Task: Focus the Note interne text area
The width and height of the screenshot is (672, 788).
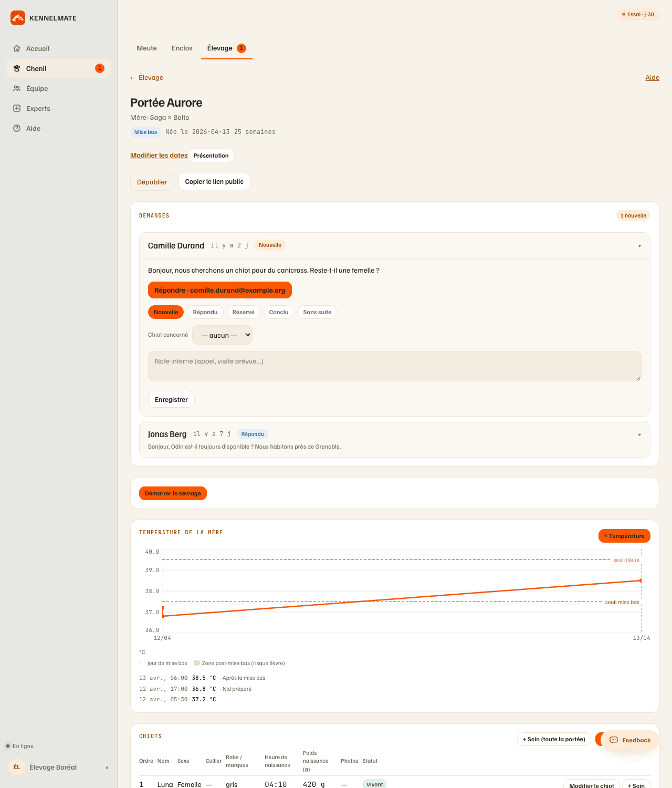Action: [395, 366]
